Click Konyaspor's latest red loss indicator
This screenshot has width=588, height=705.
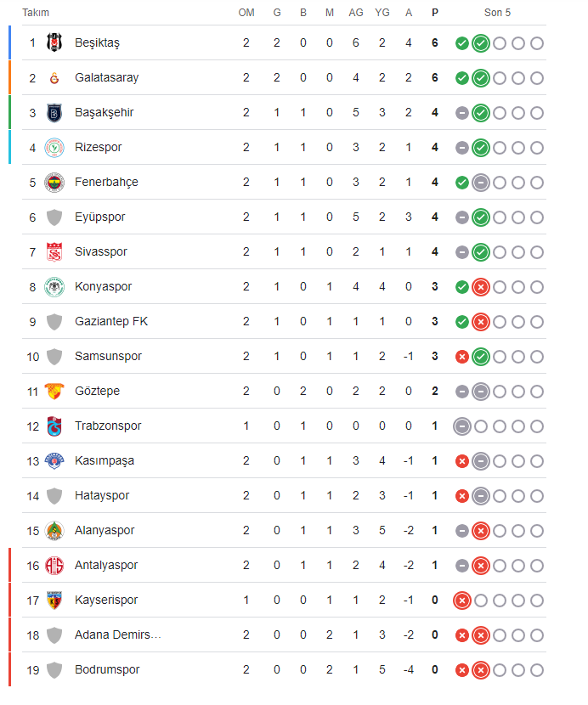point(480,287)
